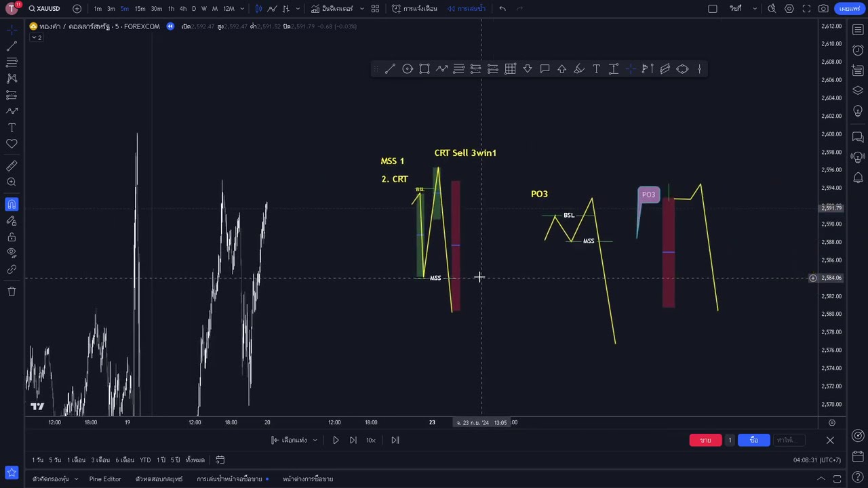The height and width of the screenshot is (488, 868).
Task: Switch to the 15m timeframe
Action: pos(140,9)
